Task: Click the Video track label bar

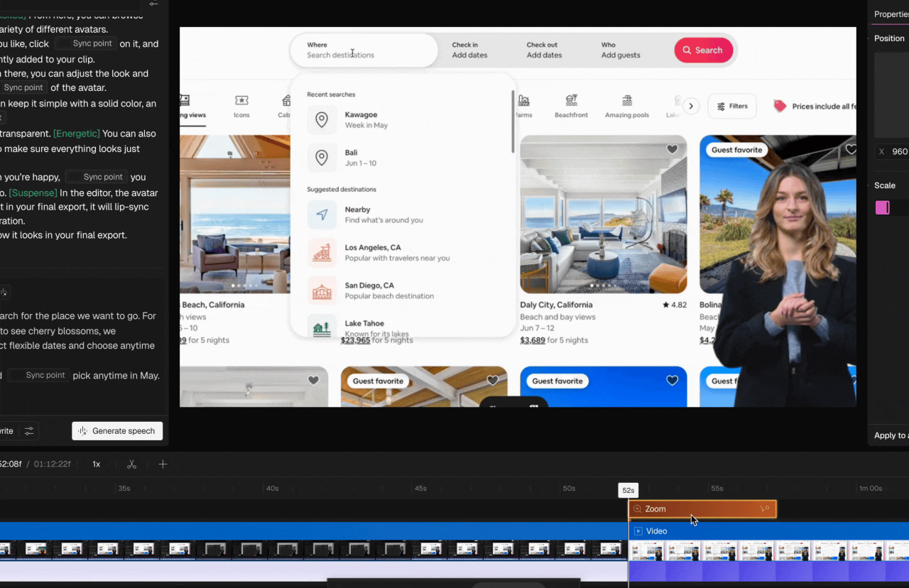Action: [x=768, y=531]
